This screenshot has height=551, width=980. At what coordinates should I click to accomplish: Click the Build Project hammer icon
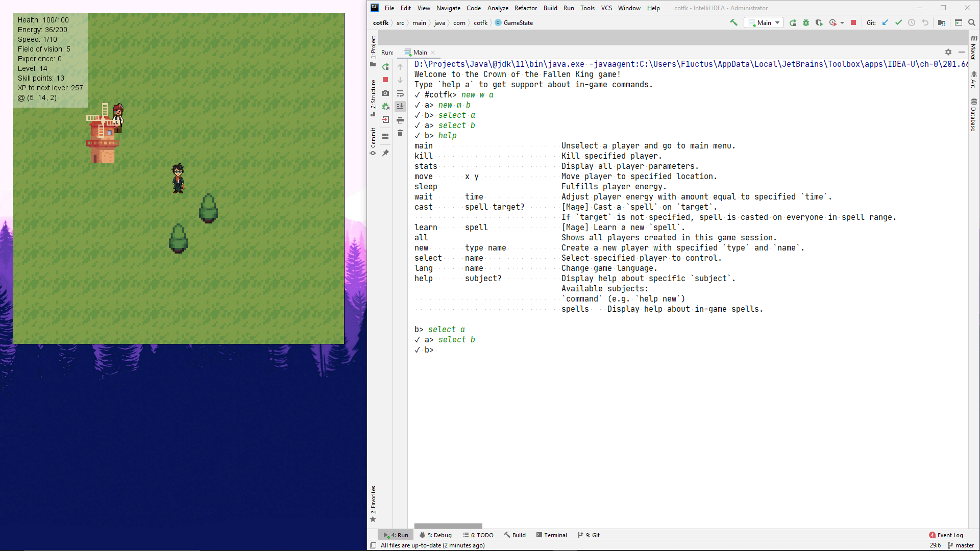click(x=733, y=22)
